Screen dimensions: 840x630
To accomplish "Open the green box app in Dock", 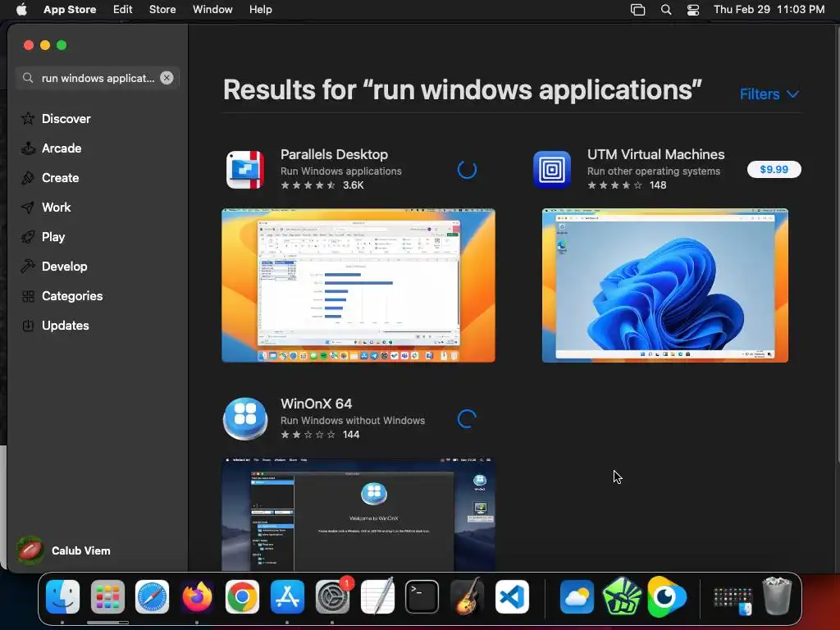I will pos(622,597).
